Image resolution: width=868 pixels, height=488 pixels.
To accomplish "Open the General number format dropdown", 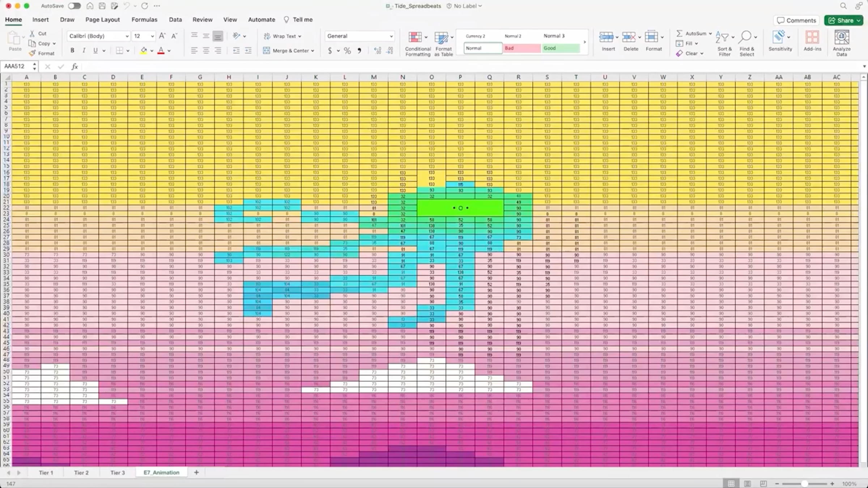I will [x=391, y=36].
